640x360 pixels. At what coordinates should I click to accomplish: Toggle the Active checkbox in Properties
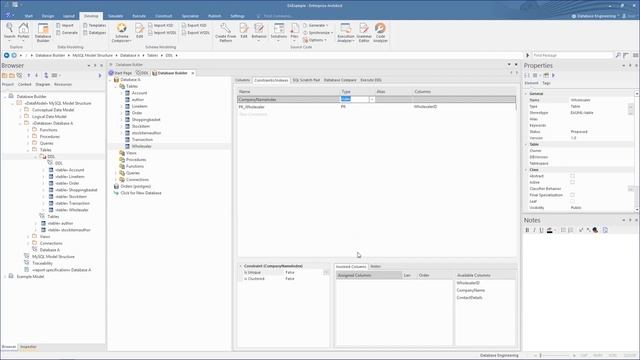[572, 182]
